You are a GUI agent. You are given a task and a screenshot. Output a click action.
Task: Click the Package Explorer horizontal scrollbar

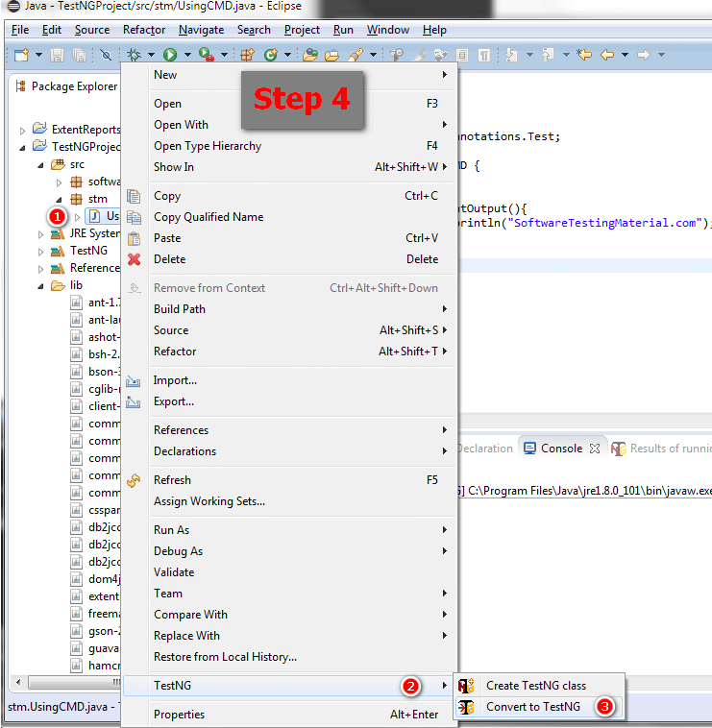click(73, 683)
